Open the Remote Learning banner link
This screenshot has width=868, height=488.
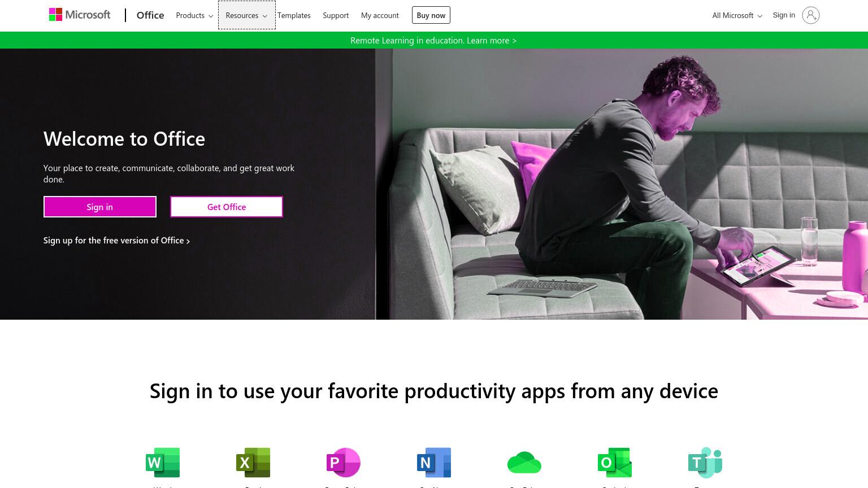point(433,40)
